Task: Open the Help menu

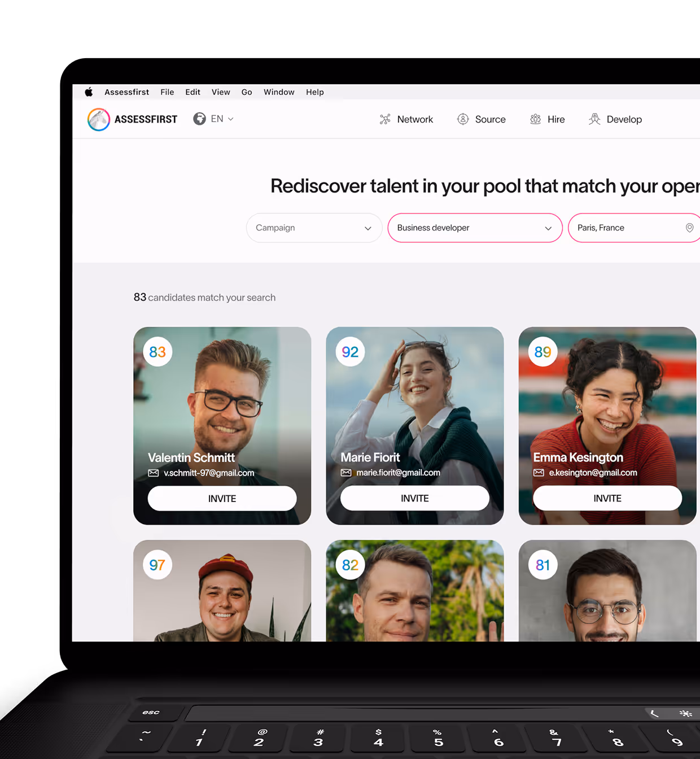Action: click(315, 92)
